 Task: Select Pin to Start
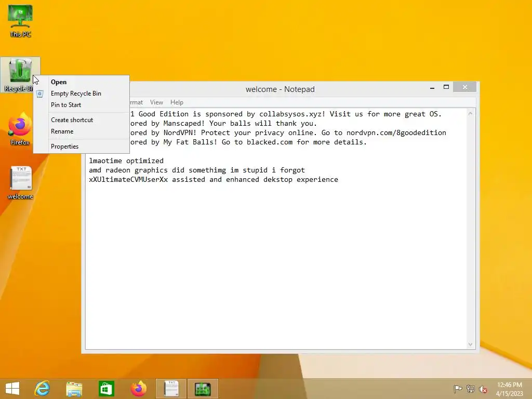(81, 105)
